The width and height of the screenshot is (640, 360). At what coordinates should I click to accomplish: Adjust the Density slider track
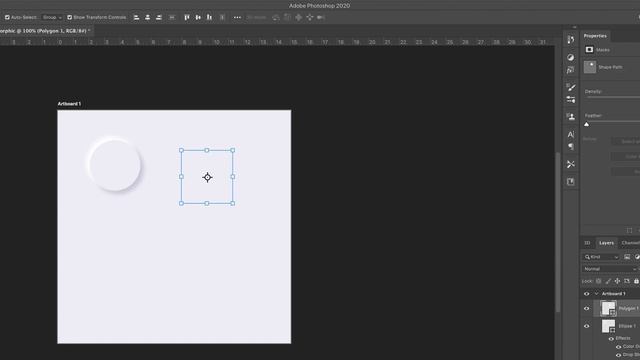[612, 98]
